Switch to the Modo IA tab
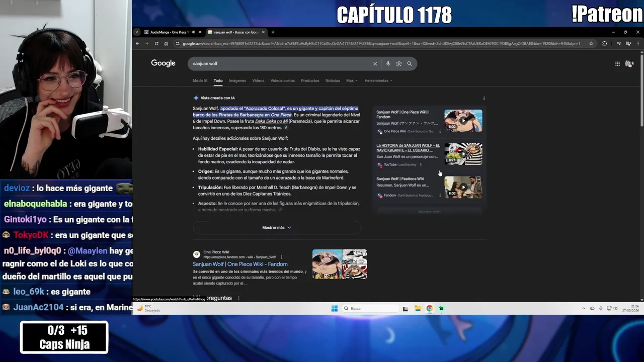Viewport: 644px width, 362px height. [x=200, y=80]
